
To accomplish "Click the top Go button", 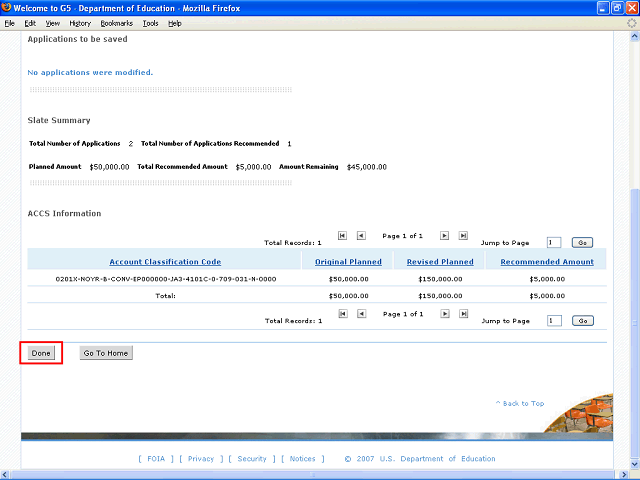I will [x=582, y=242].
